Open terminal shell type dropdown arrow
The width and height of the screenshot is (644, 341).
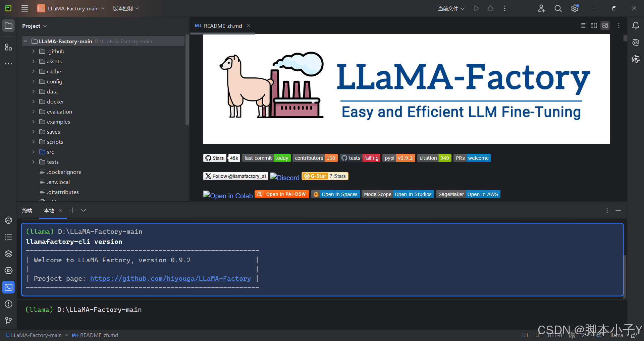(x=84, y=210)
